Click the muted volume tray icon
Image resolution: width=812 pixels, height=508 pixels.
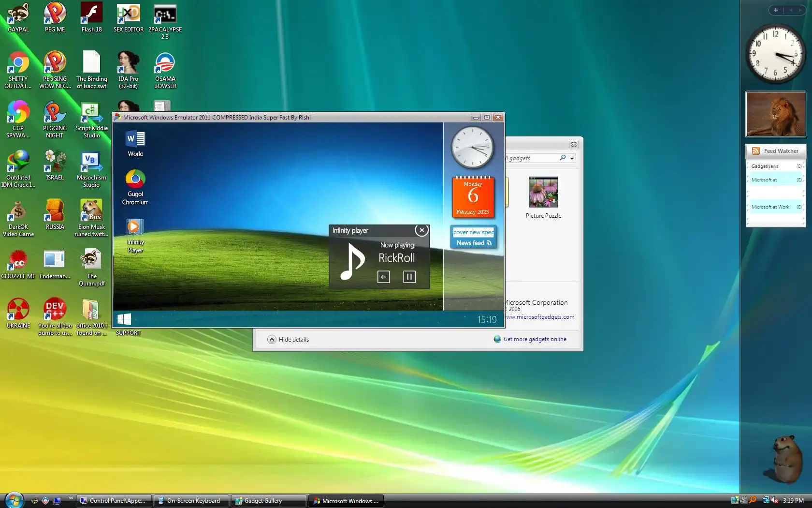pyautogui.click(x=775, y=500)
